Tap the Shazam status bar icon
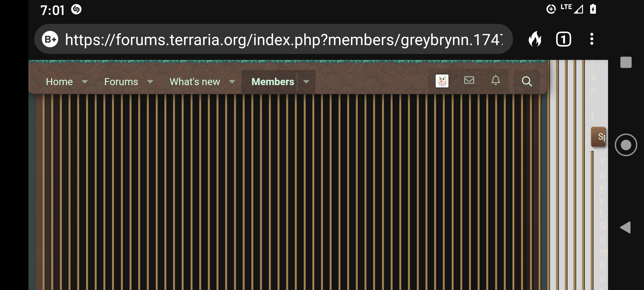This screenshot has width=644, height=290. [76, 9]
